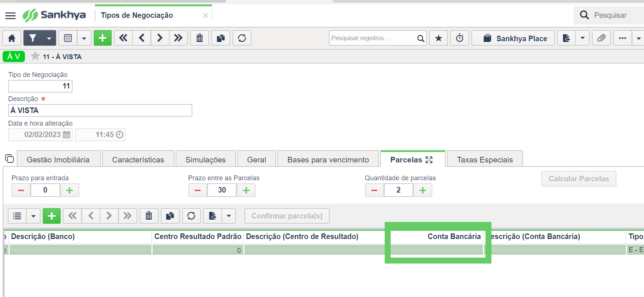
Task: Click the export document icon in top toolbar
Action: [566, 38]
